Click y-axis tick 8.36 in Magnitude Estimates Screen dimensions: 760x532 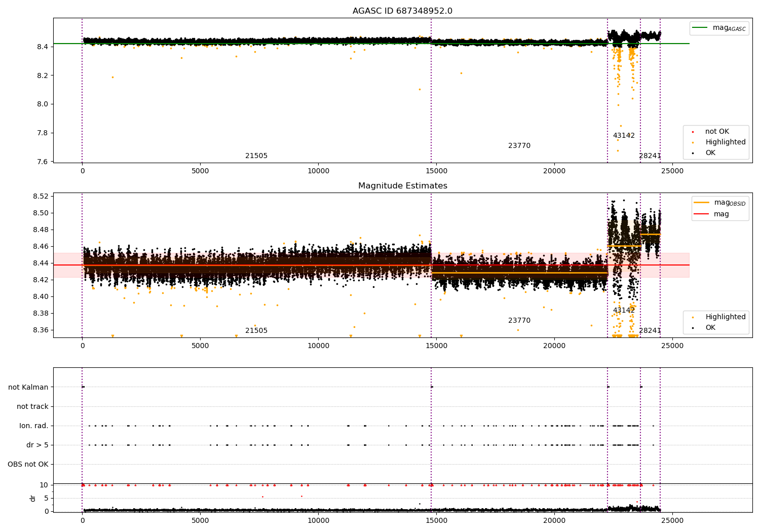pos(40,330)
